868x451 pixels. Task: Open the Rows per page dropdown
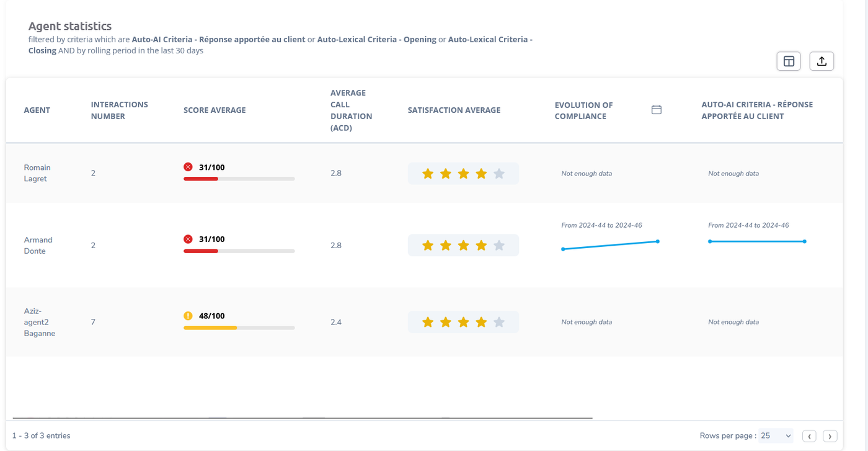click(776, 435)
